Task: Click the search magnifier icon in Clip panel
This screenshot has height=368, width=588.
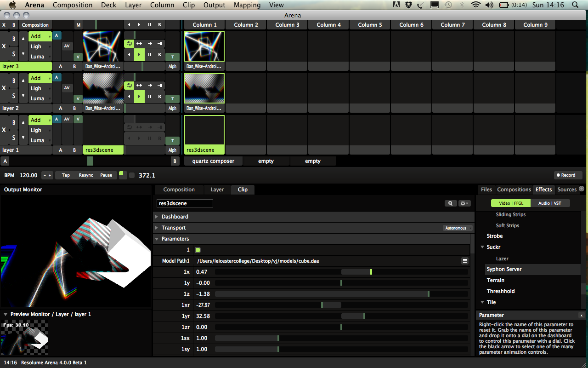Action: pos(450,203)
